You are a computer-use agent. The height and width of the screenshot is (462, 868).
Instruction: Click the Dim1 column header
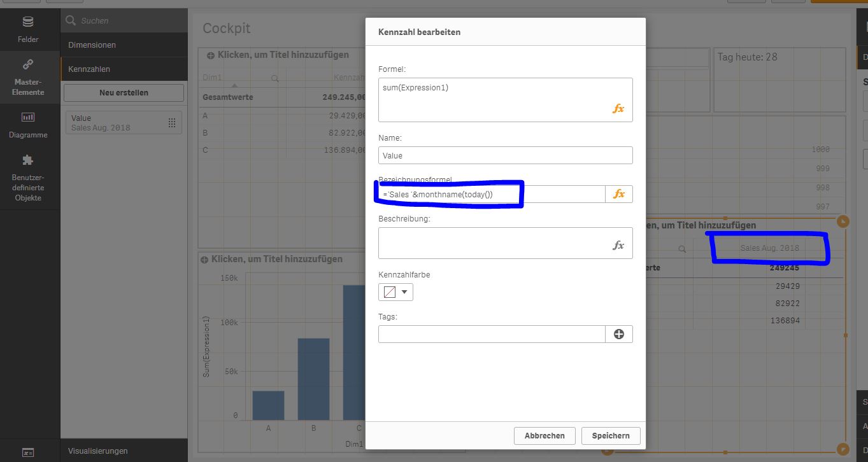(x=212, y=78)
